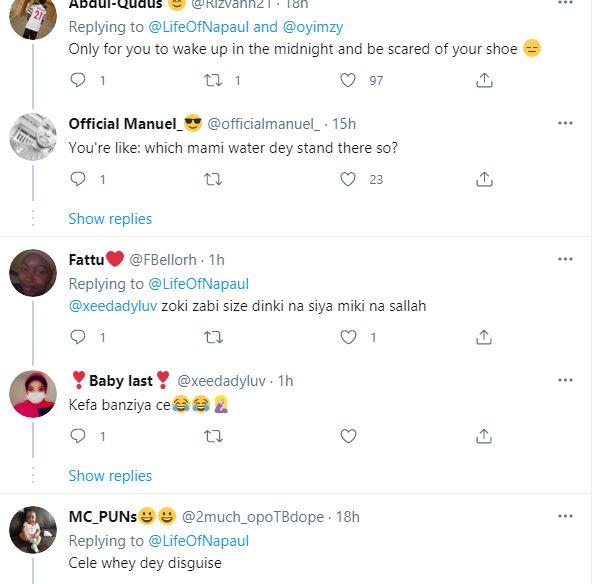
Task: Open more options for MC_PUNs tweet
Action: click(565, 516)
